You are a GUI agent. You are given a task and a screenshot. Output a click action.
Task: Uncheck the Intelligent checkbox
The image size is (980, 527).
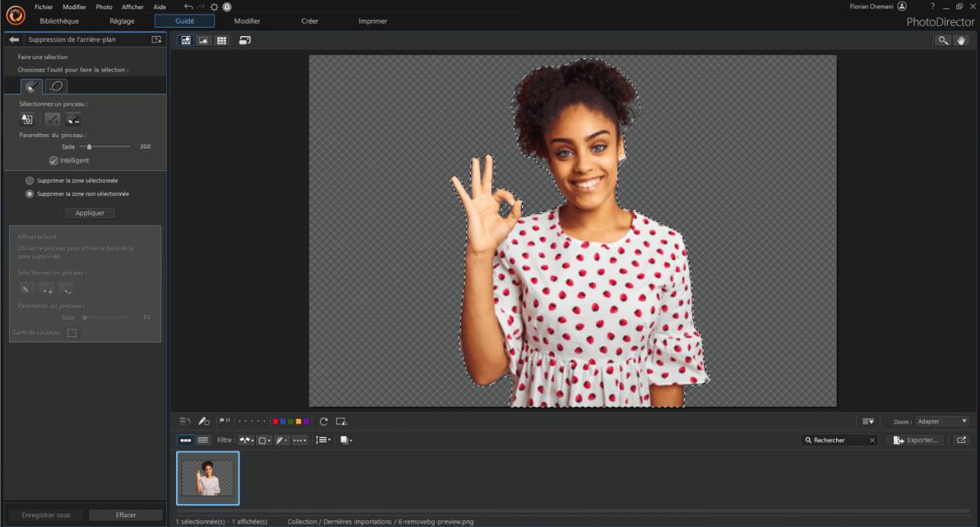(54, 161)
